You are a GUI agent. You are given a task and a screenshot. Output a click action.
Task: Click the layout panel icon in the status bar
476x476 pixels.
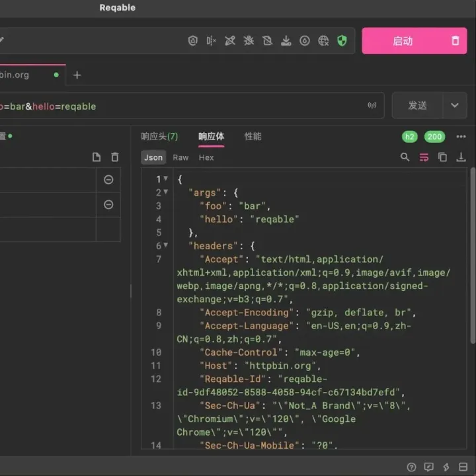[463, 467]
